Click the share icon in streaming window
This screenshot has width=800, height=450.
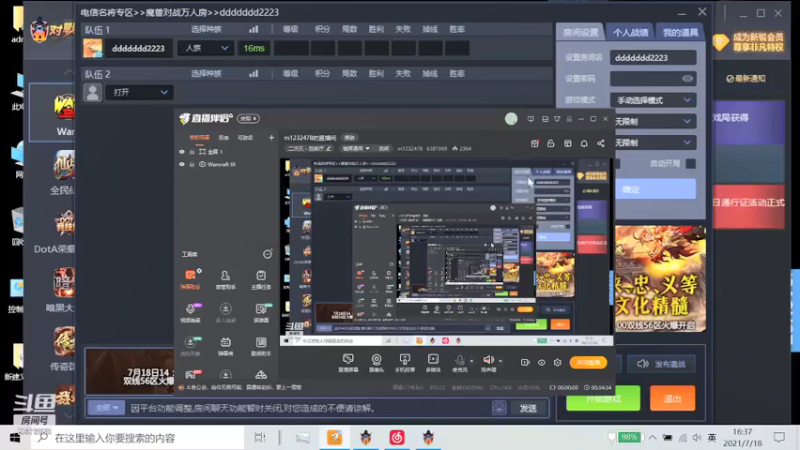[x=601, y=143]
